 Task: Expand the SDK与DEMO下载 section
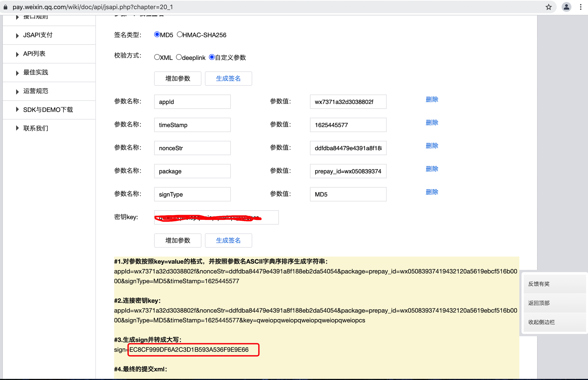coord(48,110)
